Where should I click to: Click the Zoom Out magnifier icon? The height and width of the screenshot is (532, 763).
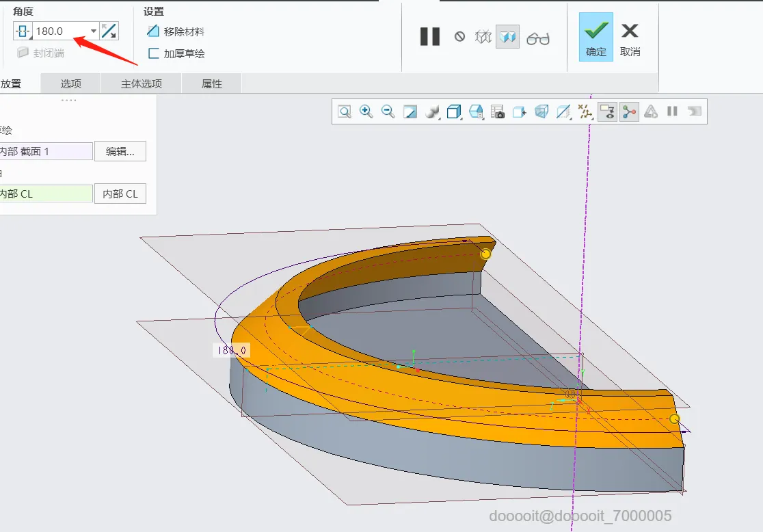tap(388, 111)
